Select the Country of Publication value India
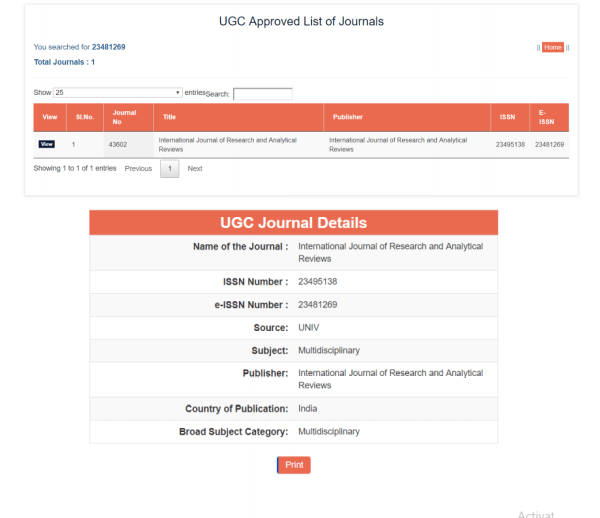Image resolution: width=600 pixels, height=518 pixels. click(308, 409)
